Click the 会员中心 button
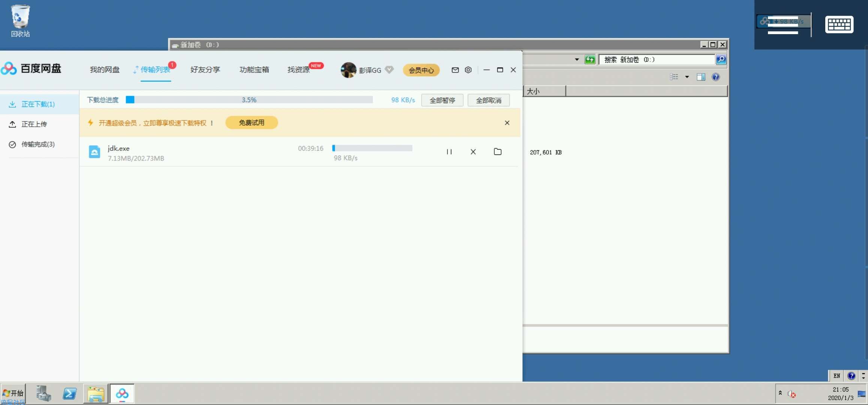 tap(421, 70)
